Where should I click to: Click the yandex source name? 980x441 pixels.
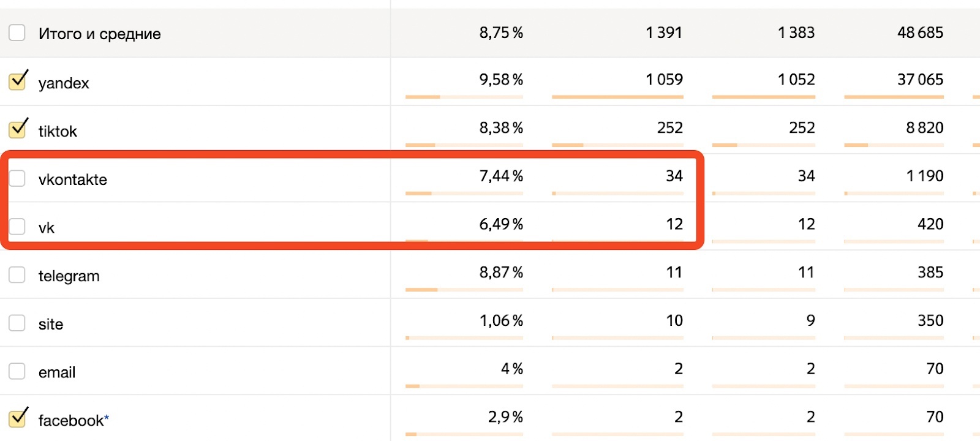pyautogui.click(x=64, y=83)
